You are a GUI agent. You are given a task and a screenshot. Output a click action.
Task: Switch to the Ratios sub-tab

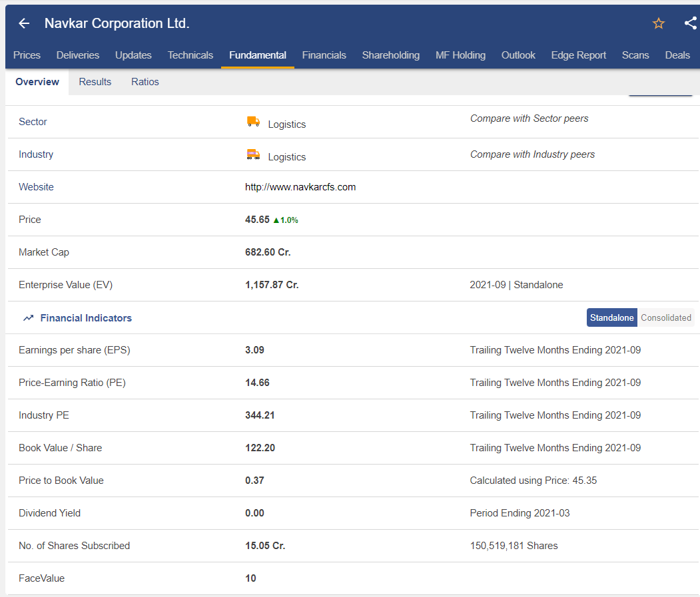coord(145,82)
